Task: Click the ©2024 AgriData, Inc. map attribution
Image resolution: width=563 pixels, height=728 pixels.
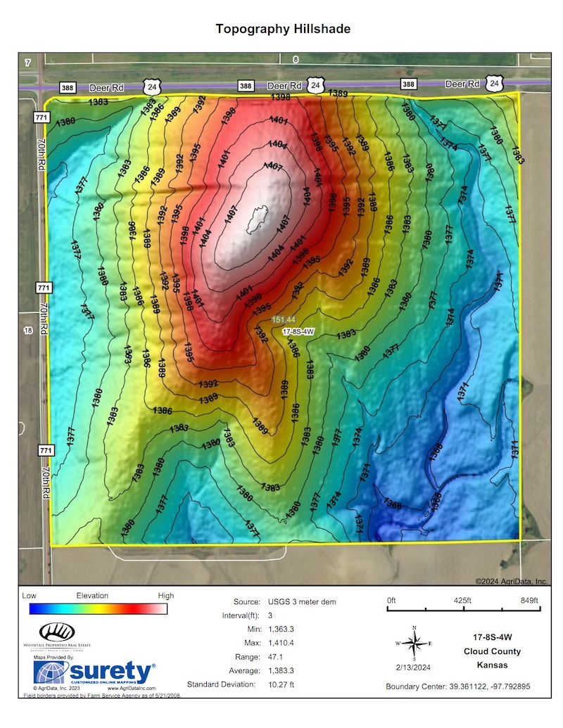Action: tap(511, 582)
